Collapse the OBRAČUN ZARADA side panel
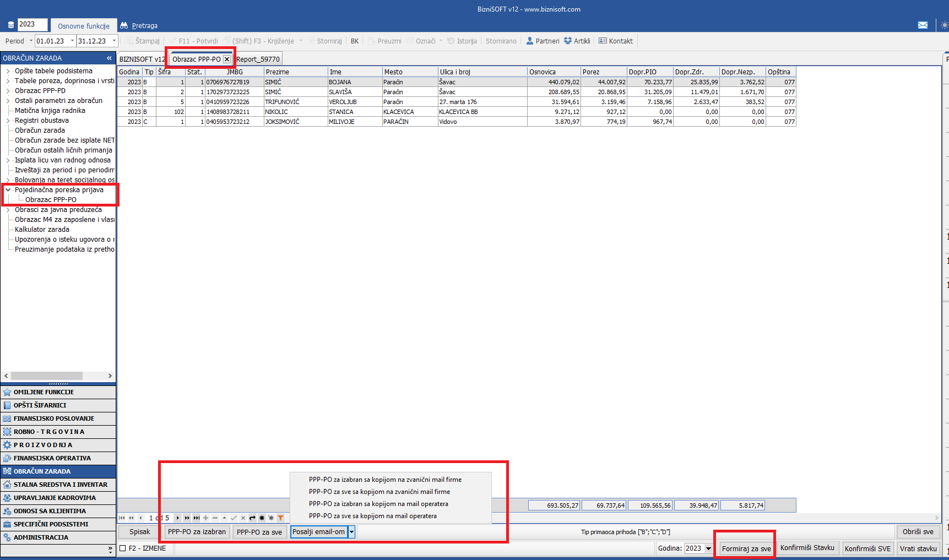 [x=109, y=58]
